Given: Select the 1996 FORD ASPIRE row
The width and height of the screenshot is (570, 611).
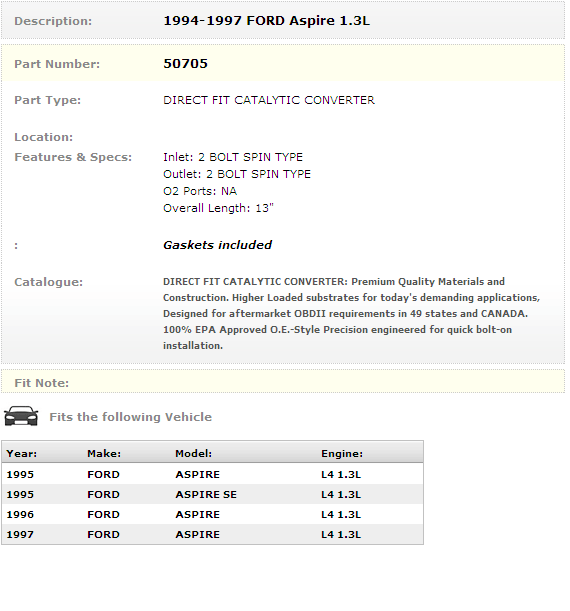Looking at the screenshot, I should [212, 514].
